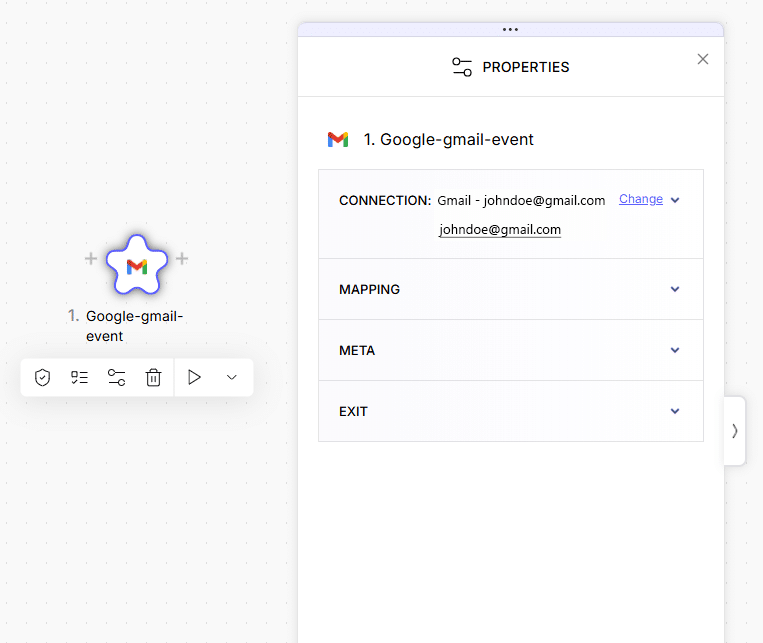Select the Gmail star node on canvas
The image size is (763, 643).
pyautogui.click(x=137, y=265)
